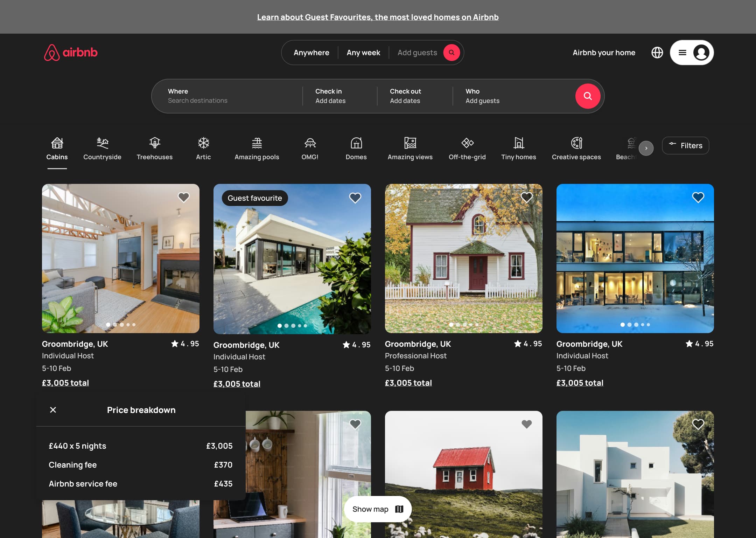Click Add guests in the compact search

pyautogui.click(x=417, y=53)
